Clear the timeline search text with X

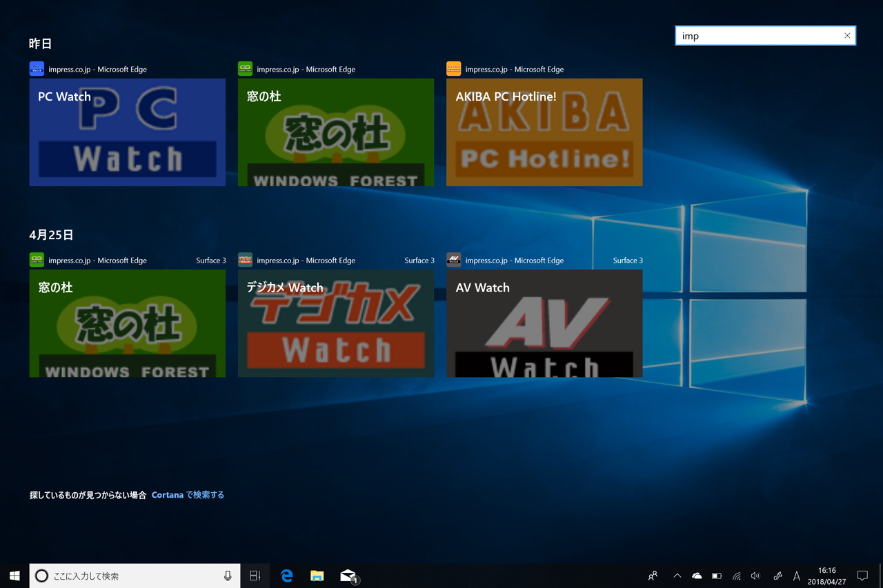(x=847, y=36)
